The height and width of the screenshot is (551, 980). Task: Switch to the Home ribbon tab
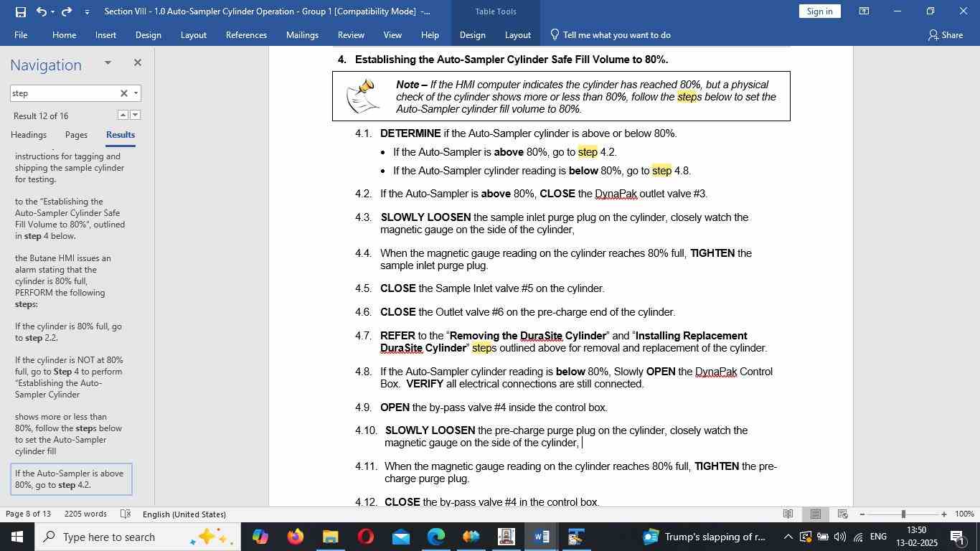point(64,34)
